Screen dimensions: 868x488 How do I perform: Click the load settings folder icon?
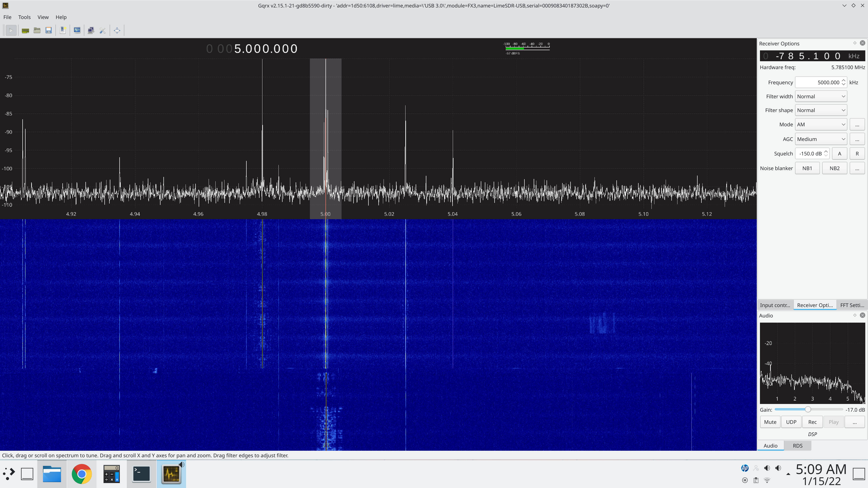[37, 30]
